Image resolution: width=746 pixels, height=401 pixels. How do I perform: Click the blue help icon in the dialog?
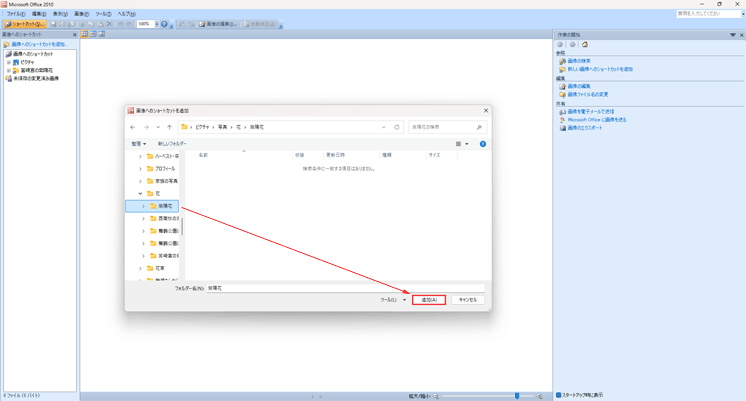click(483, 144)
